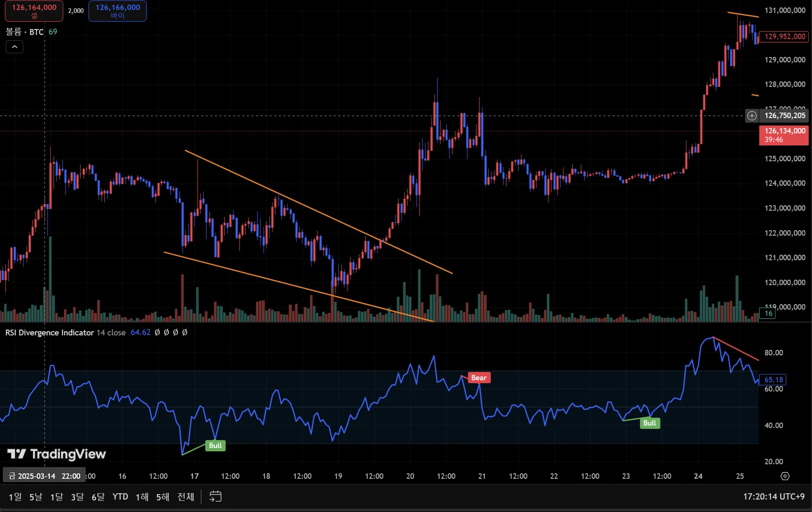Open time axis settings gear icon

[785, 476]
